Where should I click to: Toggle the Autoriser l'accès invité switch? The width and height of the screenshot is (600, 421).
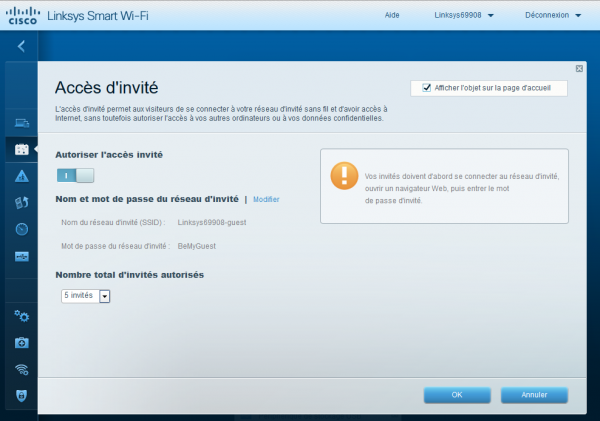point(75,175)
